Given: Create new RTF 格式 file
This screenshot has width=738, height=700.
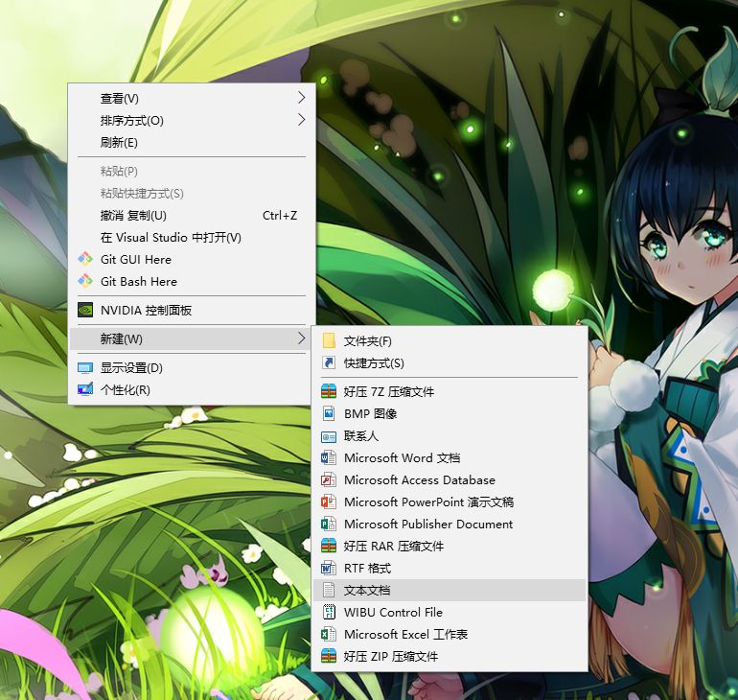Looking at the screenshot, I should tap(450, 569).
